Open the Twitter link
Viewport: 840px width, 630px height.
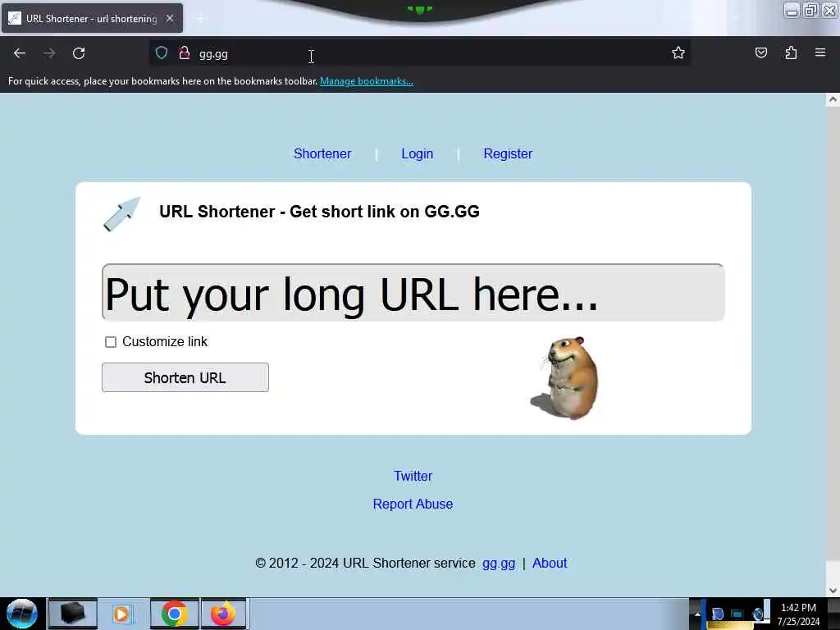point(413,476)
